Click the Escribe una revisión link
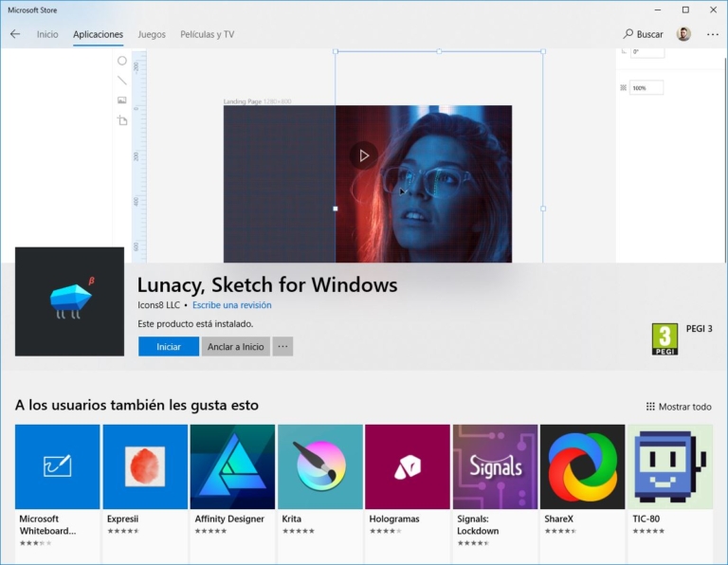The height and width of the screenshot is (565, 728). 231,305
